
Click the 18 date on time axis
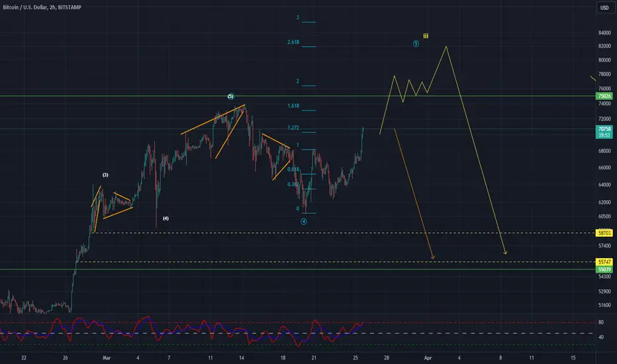(283, 357)
